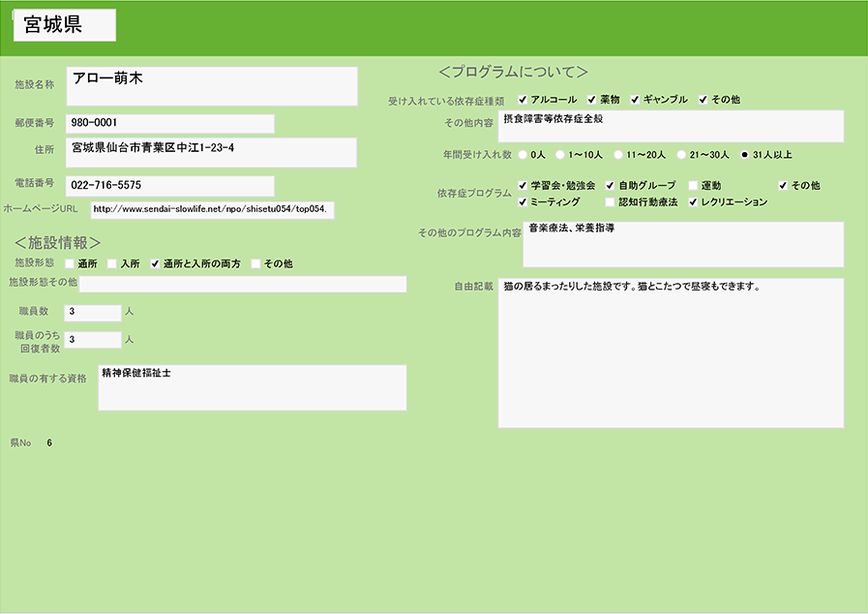This screenshot has height=614, width=868.
Task: Uncheck the 通所と入所の両方 checkbox
Action: coord(155,263)
